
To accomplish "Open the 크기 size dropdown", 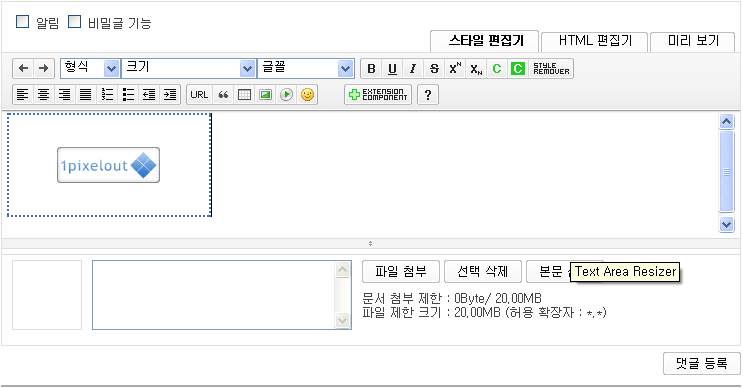I will [189, 68].
